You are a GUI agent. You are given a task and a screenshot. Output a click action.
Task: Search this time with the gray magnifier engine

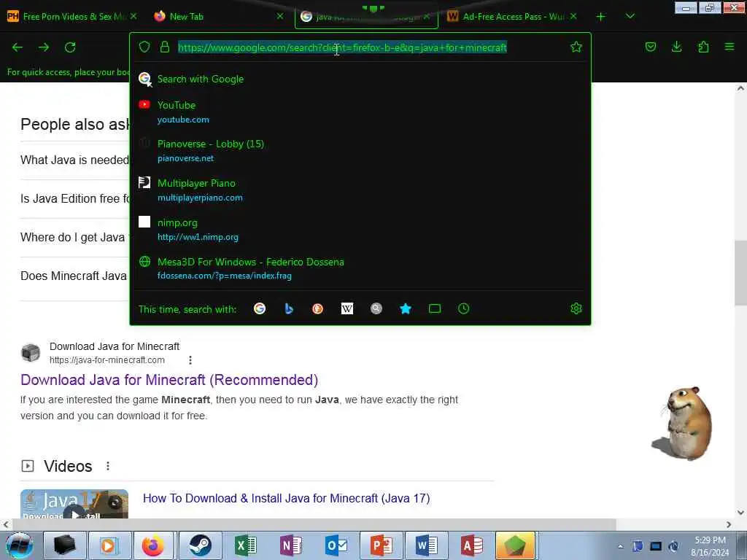376,308
